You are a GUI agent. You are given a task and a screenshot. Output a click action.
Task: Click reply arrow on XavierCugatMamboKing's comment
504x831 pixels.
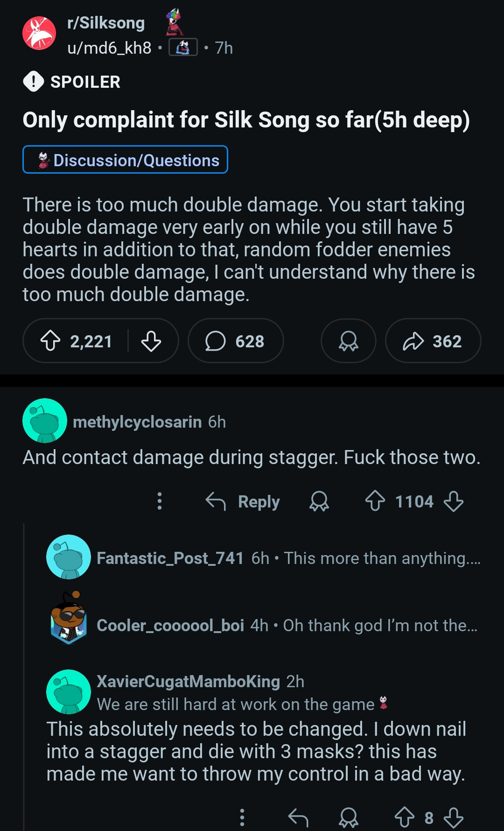(298, 817)
